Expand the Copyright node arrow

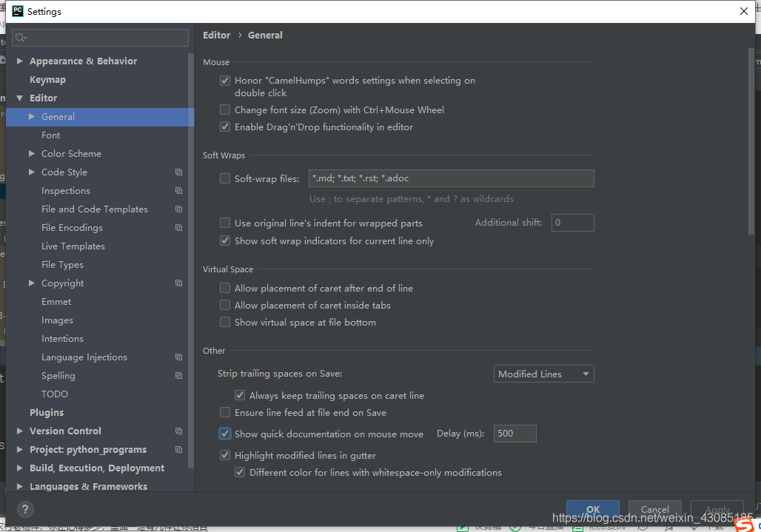pyautogui.click(x=32, y=283)
